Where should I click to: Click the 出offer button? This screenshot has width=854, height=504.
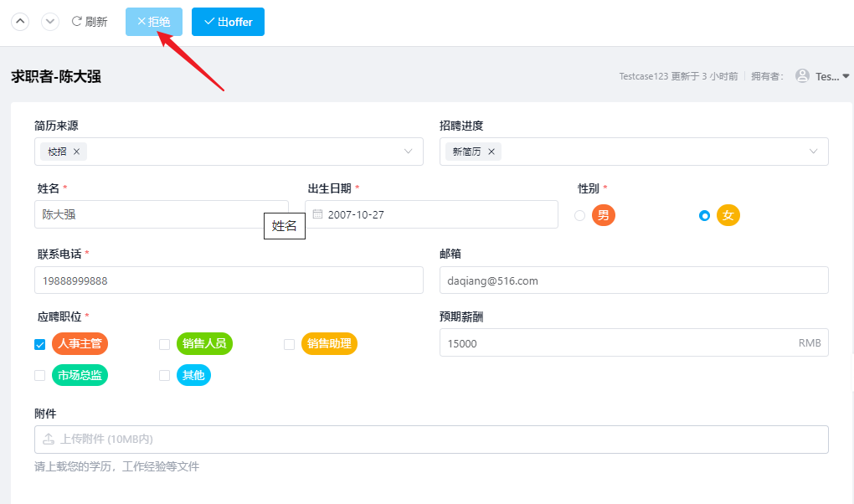click(229, 22)
